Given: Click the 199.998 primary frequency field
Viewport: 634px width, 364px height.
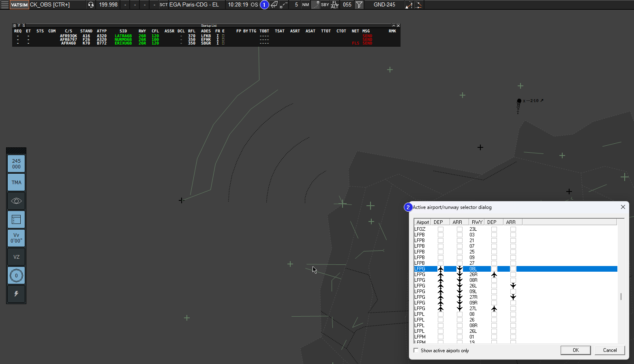Looking at the screenshot, I should 108,5.
